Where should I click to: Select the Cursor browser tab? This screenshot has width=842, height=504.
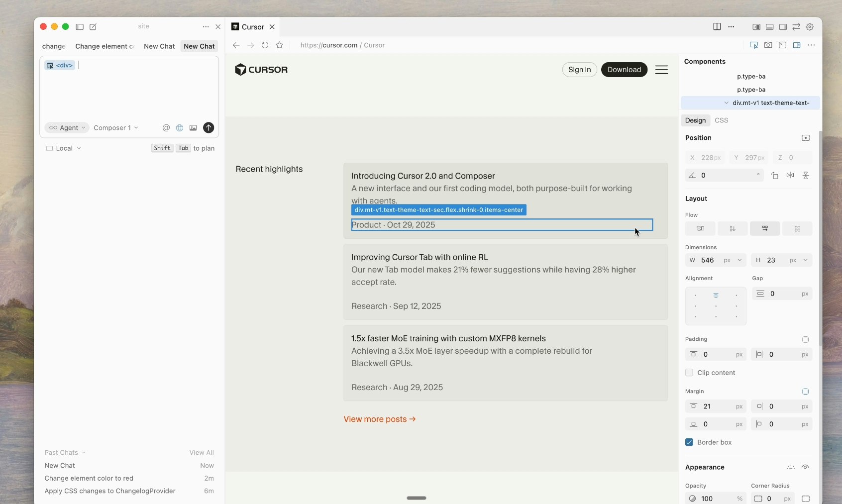point(253,27)
